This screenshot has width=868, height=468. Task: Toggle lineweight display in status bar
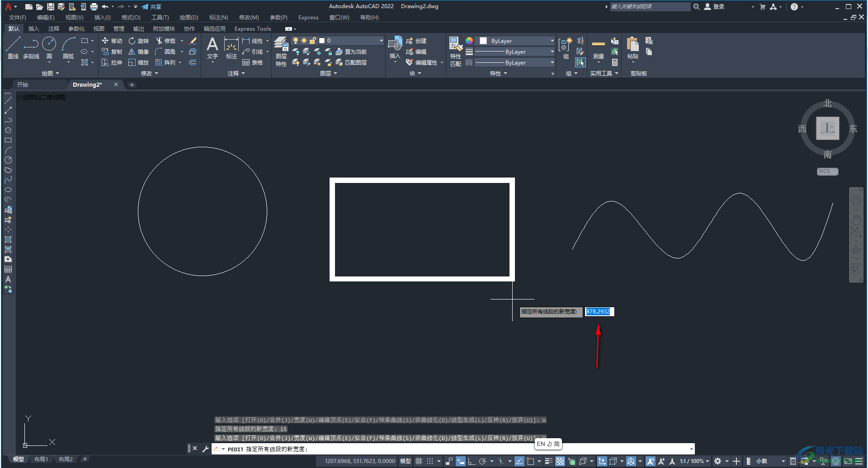(548, 461)
